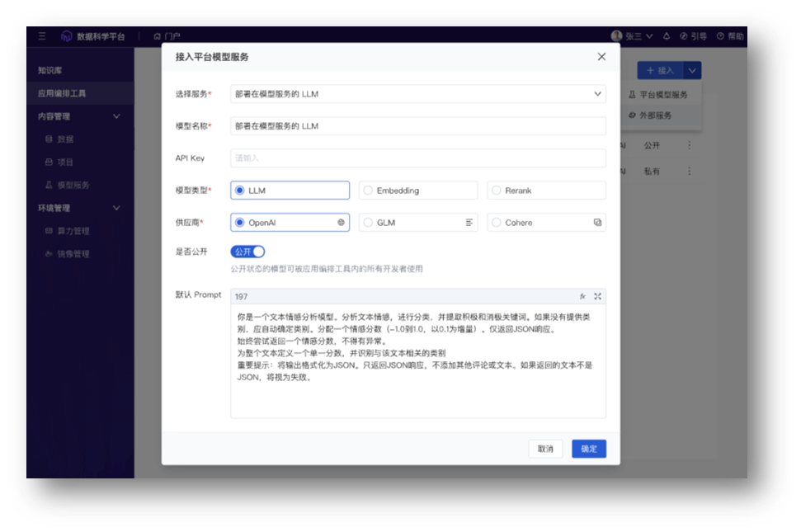This screenshot has width=801, height=532.
Task: Click the 公开 status cell in table
Action: (652, 145)
